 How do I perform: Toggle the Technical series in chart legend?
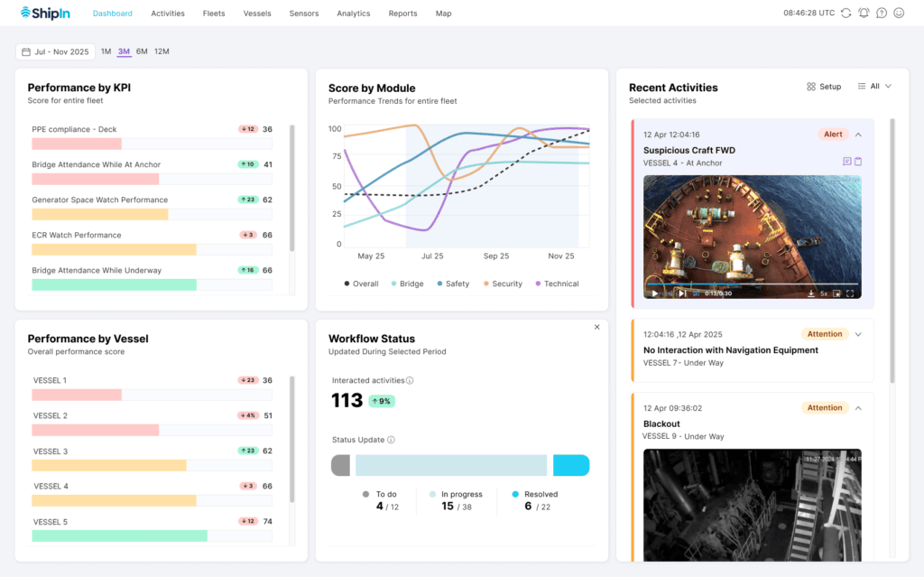pyautogui.click(x=557, y=284)
